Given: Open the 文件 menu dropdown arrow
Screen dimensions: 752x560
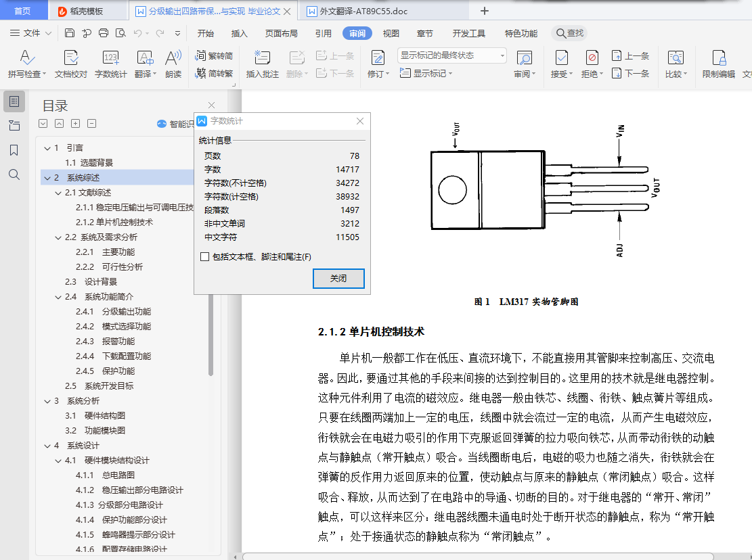Looking at the screenshot, I should tap(49, 33).
